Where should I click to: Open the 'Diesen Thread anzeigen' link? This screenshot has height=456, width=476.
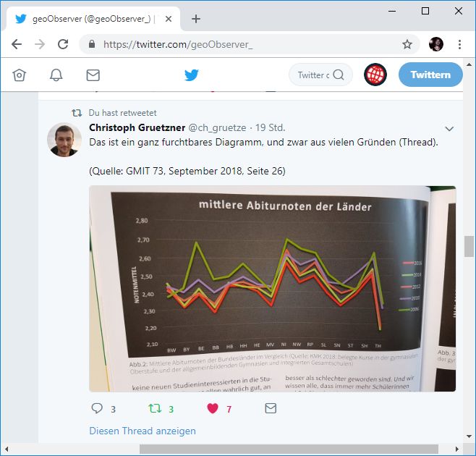143,431
